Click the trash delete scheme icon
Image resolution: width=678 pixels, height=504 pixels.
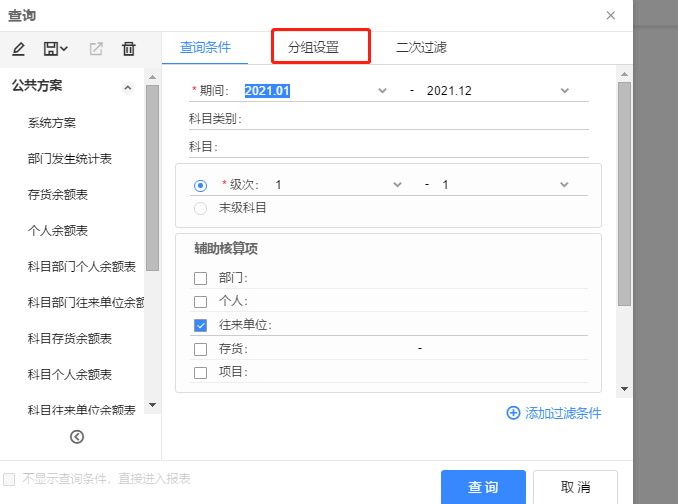coord(129,48)
